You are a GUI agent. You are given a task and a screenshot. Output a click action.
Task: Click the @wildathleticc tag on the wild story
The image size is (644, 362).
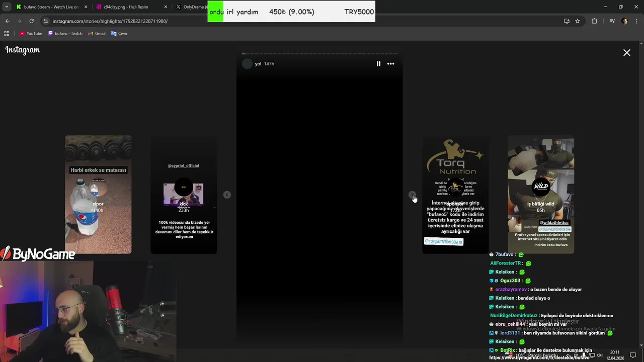coord(554,223)
